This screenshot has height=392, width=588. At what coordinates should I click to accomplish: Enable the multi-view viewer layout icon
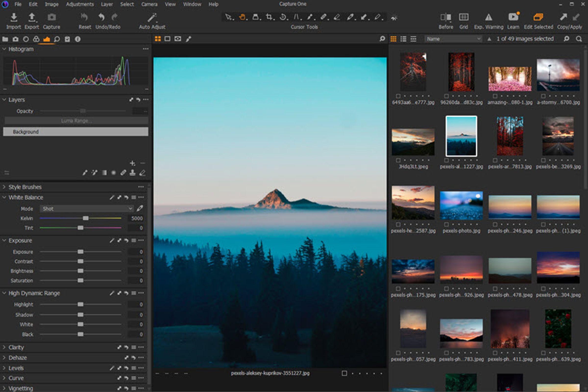click(158, 39)
